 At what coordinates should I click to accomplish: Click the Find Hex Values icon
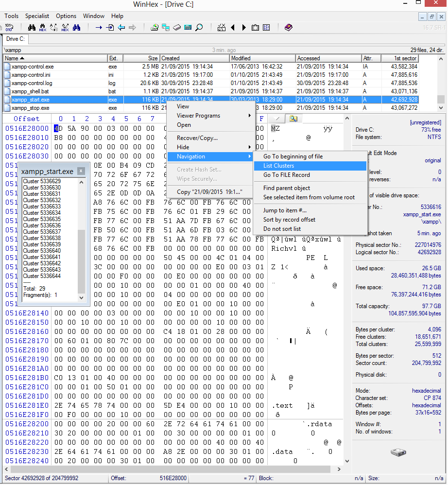click(x=42, y=28)
